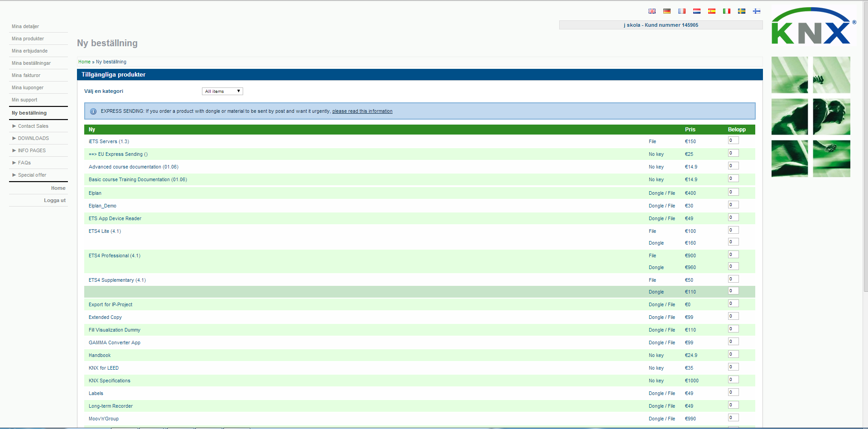The image size is (868, 429).
Task: Click 'KNX for LEED' product name
Action: click(x=104, y=368)
